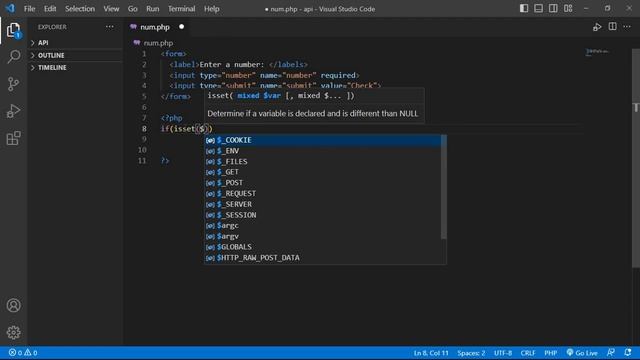Expand the TIMELINE section
The width and height of the screenshot is (640, 360).
click(x=75, y=67)
